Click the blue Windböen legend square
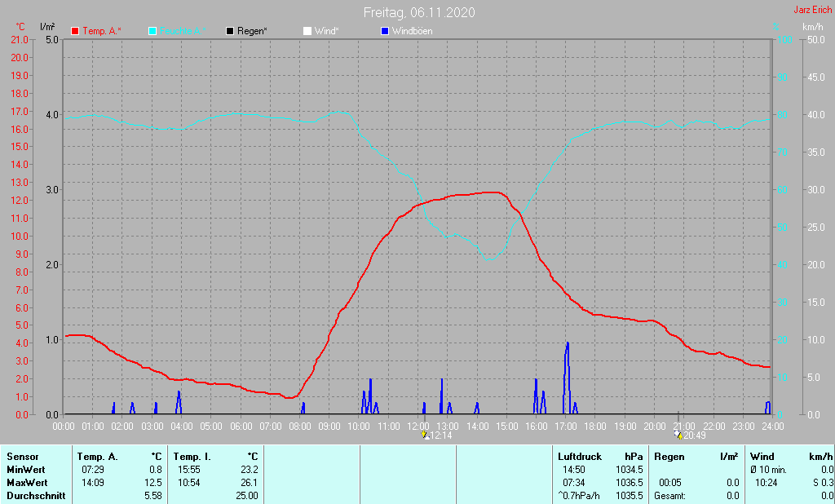This screenshot has height=504, width=835. point(385,31)
